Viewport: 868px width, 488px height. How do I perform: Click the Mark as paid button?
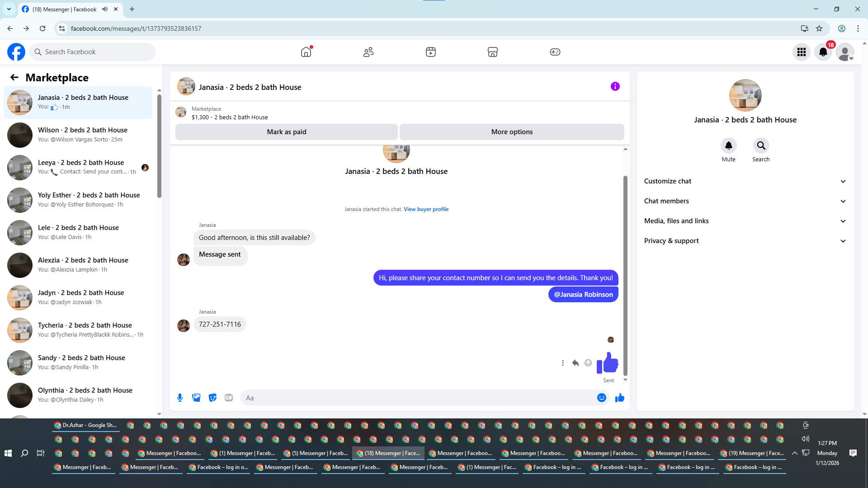pos(286,132)
